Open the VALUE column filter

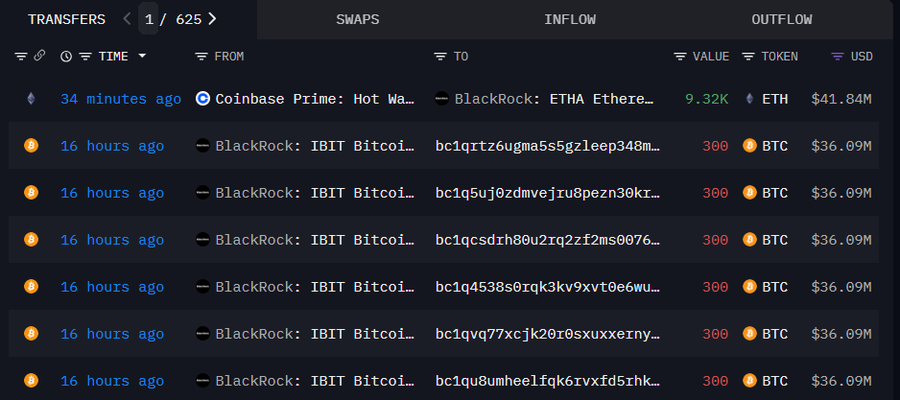680,56
